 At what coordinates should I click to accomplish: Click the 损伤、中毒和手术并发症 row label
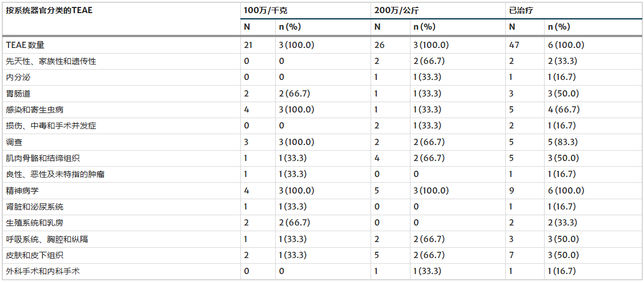tap(51, 126)
